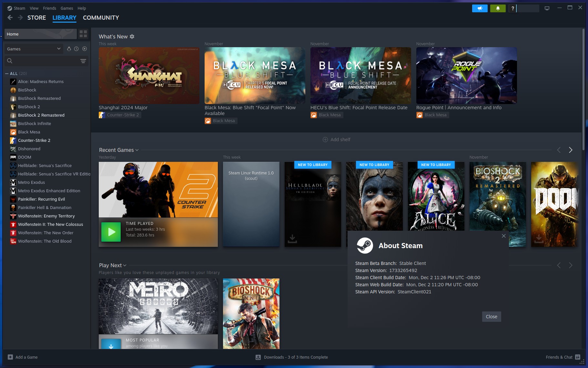The width and height of the screenshot is (588, 368).
Task: Open Downloads status icon in bottom bar
Action: 258,357
